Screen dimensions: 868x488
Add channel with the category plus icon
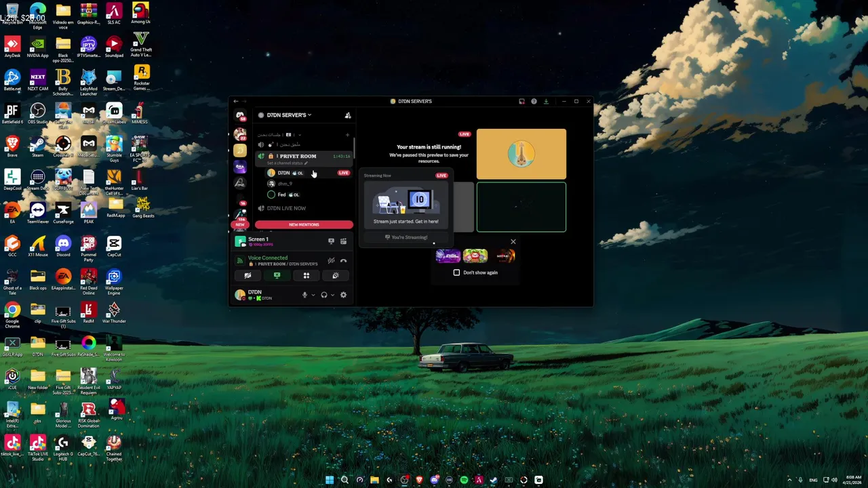point(347,134)
